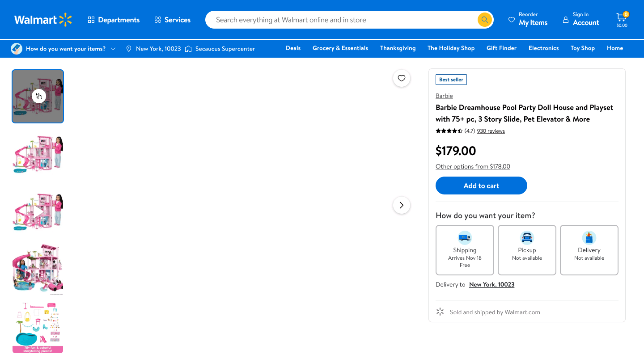
Task: Click Add to cart button
Action: click(481, 186)
